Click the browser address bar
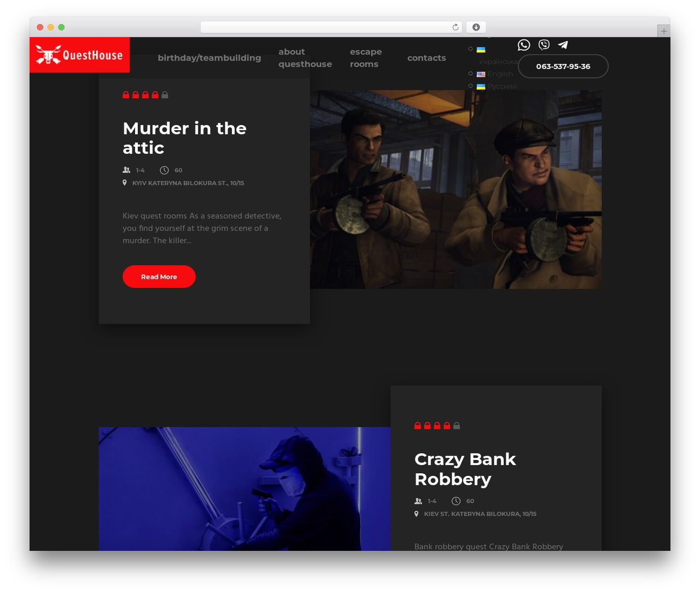 point(331,27)
